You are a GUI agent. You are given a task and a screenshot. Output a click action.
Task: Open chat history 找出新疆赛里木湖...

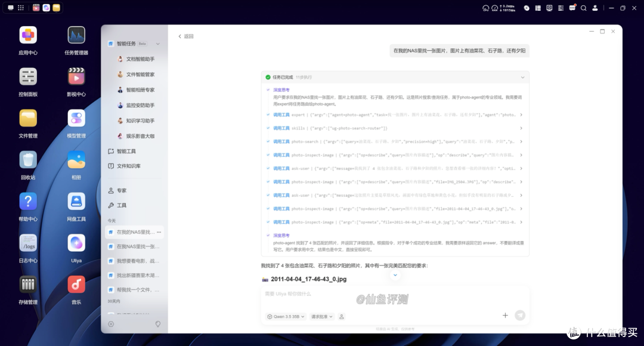pos(134,276)
